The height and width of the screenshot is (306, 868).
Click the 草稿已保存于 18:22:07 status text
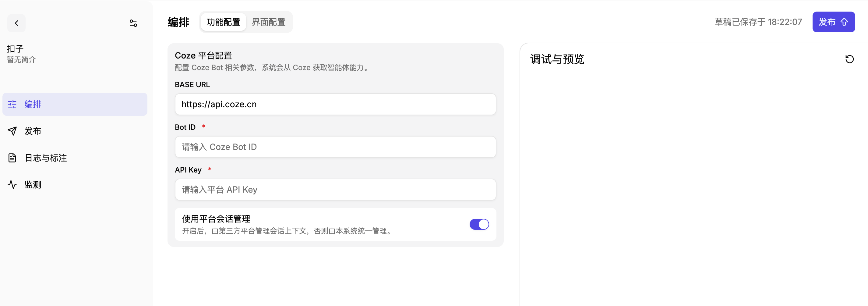[x=758, y=22]
